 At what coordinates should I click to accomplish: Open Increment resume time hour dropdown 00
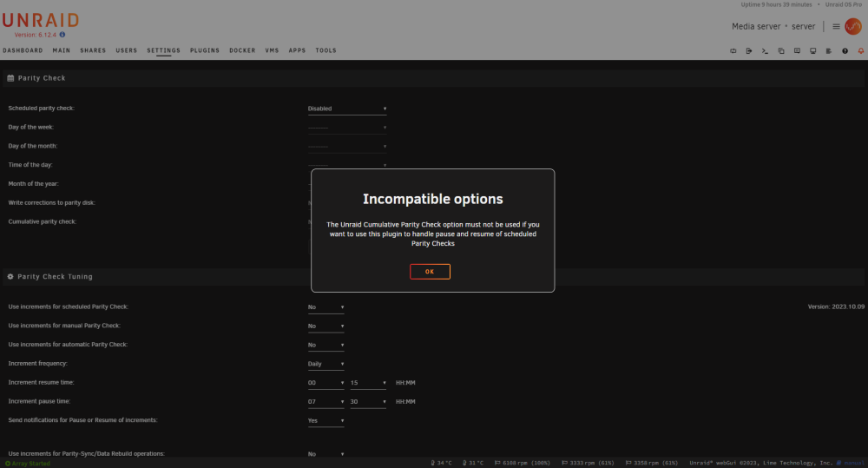(326, 383)
